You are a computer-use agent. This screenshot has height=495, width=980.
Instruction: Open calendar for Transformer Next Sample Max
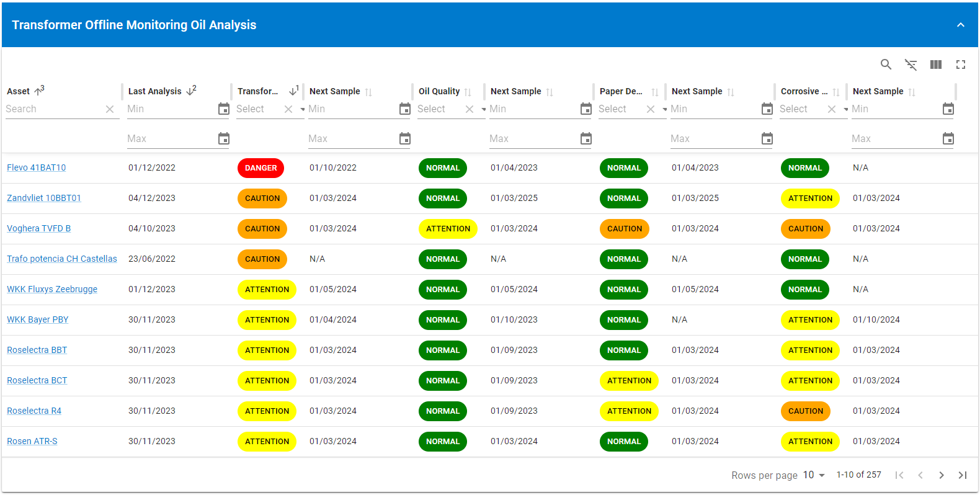(405, 138)
